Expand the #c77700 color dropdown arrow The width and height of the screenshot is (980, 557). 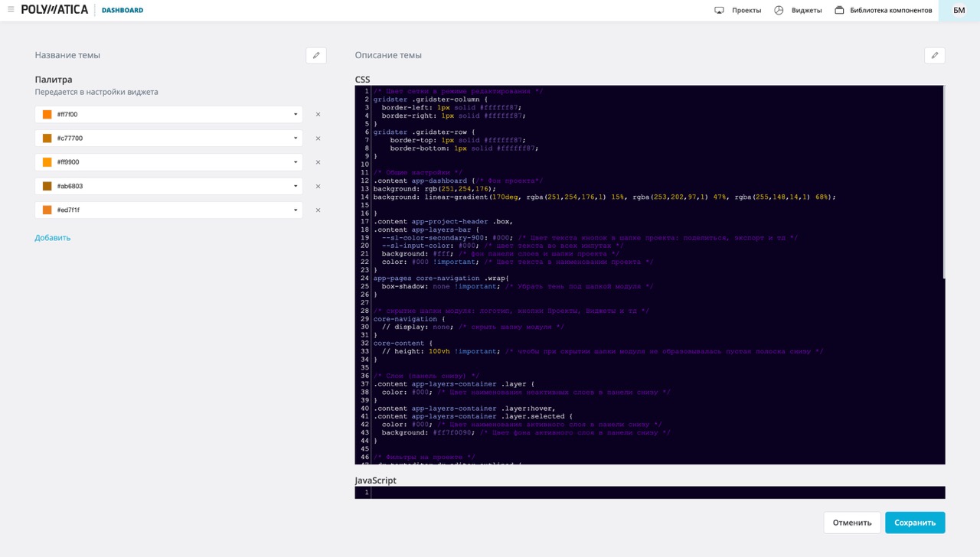296,138
